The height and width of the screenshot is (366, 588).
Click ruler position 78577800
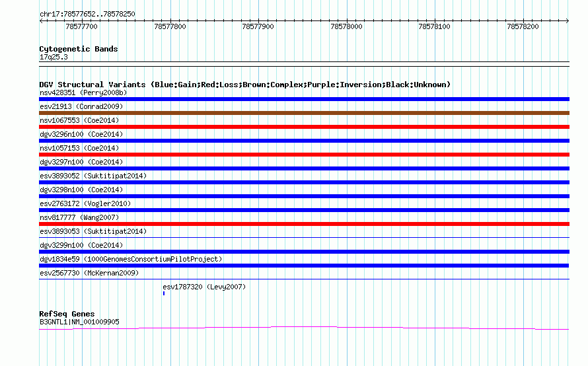click(x=170, y=26)
